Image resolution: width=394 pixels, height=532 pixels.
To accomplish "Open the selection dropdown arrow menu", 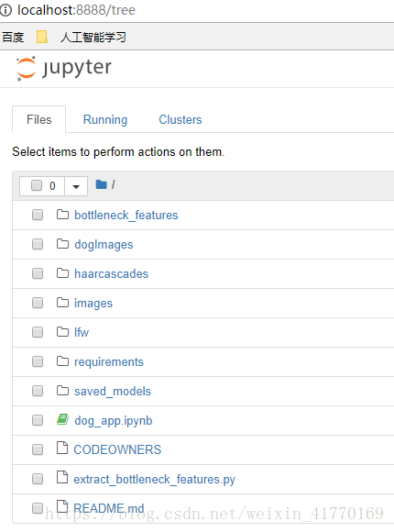I will click(76, 186).
